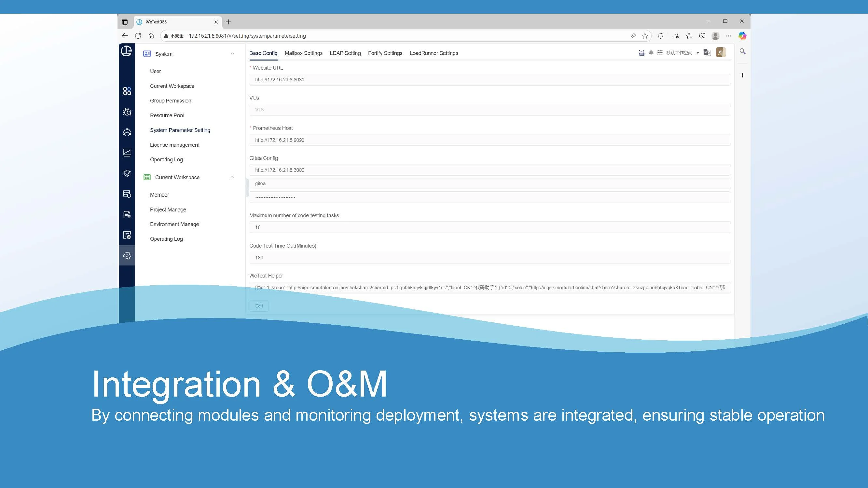Open System Parameter Setting page
Viewport: 868px width, 488px height.
click(x=180, y=130)
